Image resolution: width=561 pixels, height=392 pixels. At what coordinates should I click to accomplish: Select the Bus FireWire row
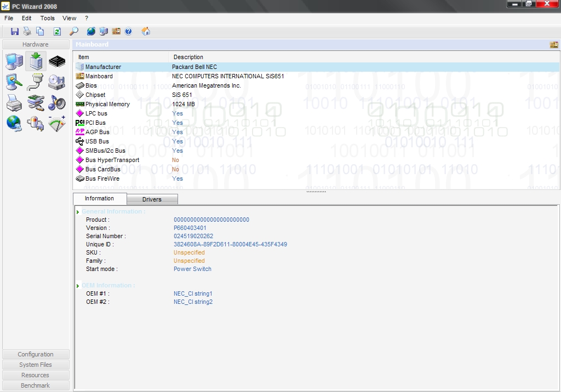pyautogui.click(x=317, y=178)
